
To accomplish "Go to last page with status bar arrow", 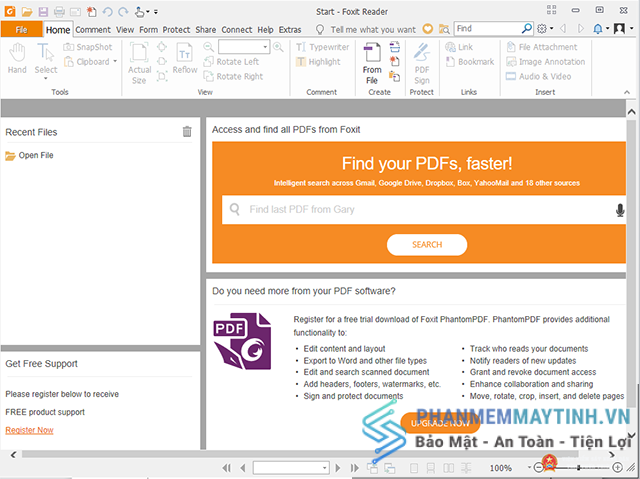I will pos(355,468).
